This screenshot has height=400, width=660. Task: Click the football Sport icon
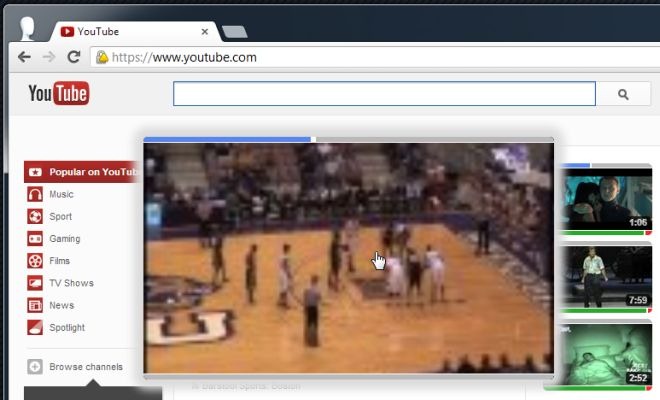coord(35,216)
